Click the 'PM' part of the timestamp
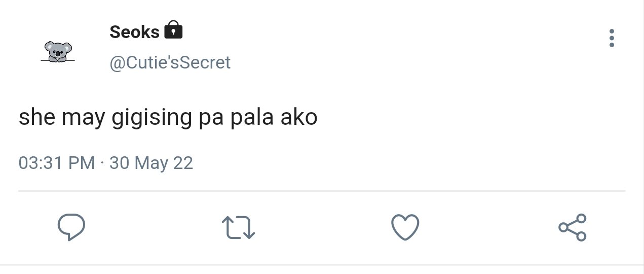The width and height of the screenshot is (644, 274). coord(81,163)
